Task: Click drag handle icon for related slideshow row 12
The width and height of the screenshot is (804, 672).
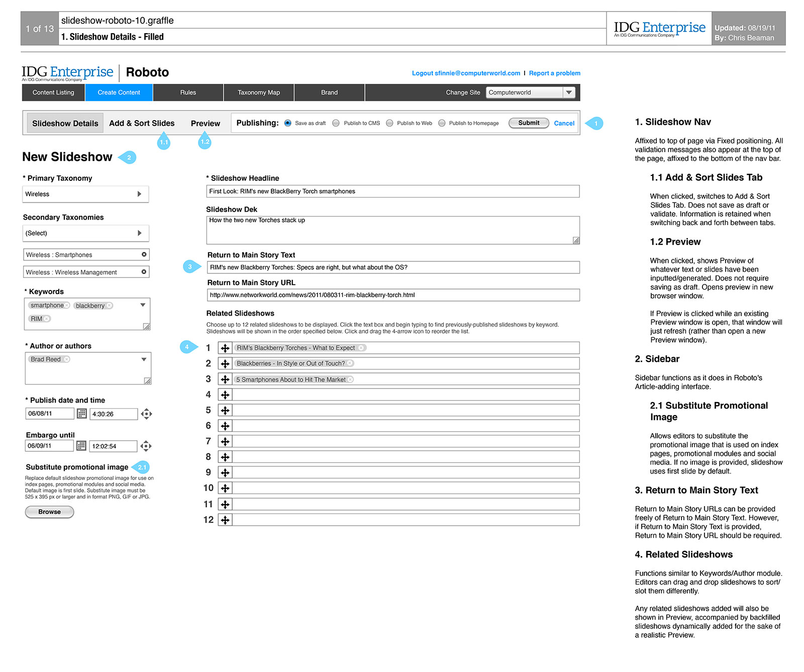Action: click(x=225, y=520)
